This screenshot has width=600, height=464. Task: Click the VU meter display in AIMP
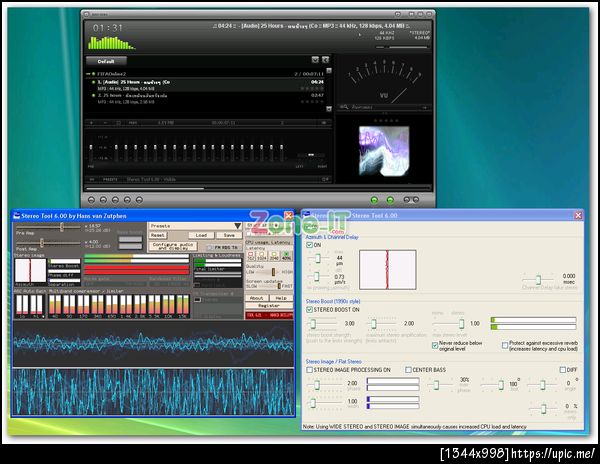[x=384, y=81]
